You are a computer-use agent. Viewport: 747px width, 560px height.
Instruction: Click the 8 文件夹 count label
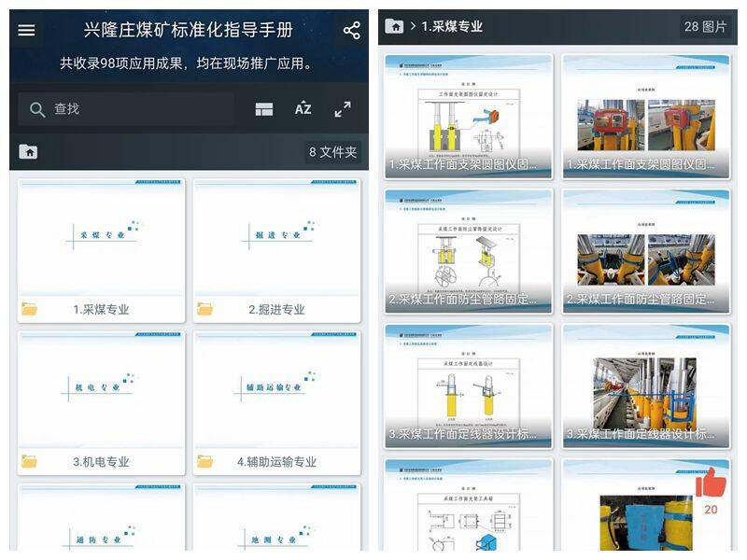click(x=333, y=152)
